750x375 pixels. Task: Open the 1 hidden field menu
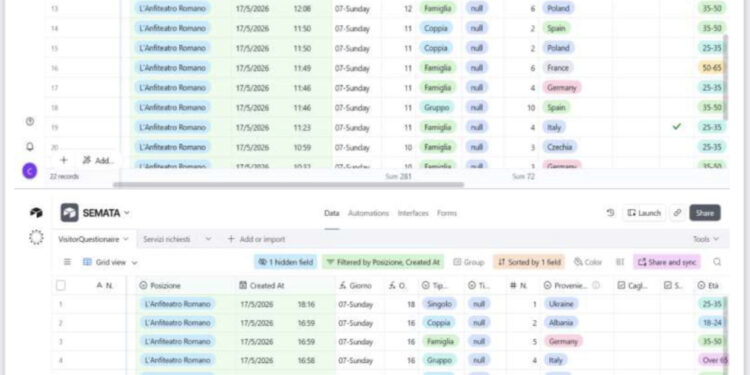(x=286, y=262)
